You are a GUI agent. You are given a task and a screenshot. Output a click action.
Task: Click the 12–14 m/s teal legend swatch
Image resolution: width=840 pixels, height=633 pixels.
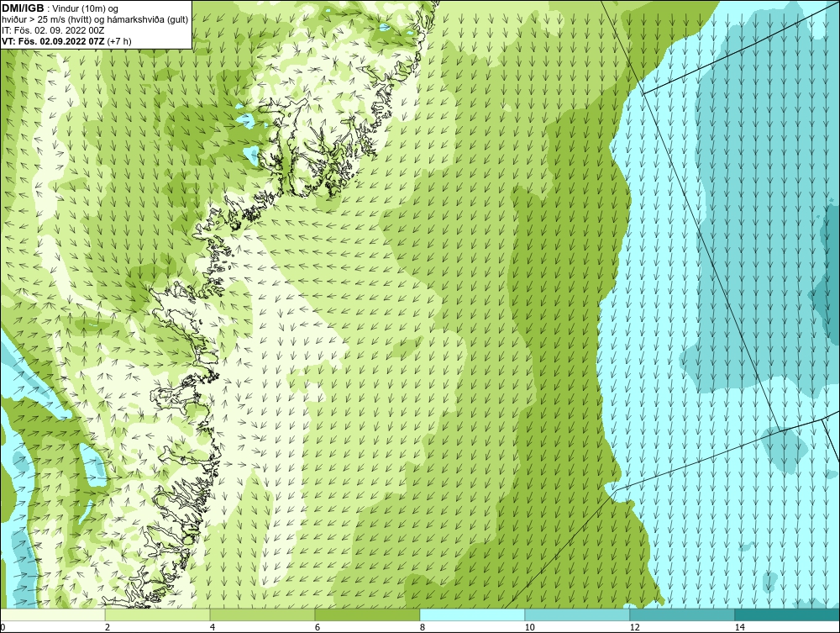(x=682, y=615)
